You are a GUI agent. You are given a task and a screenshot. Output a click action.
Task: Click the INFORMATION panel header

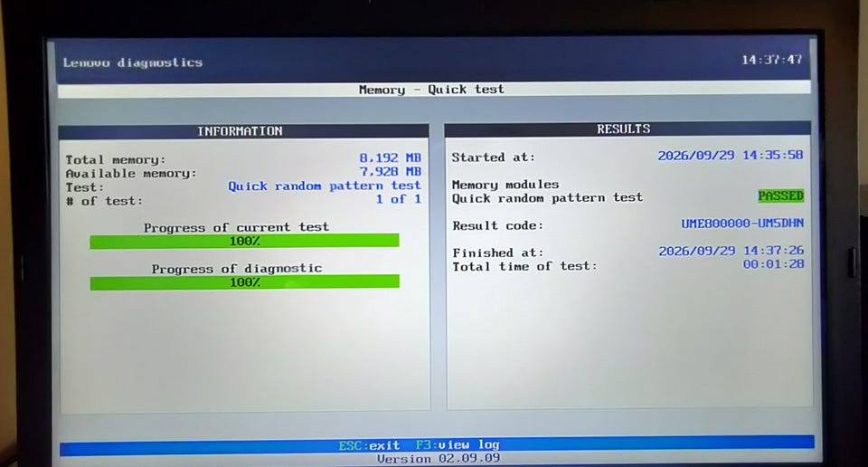[x=243, y=131]
